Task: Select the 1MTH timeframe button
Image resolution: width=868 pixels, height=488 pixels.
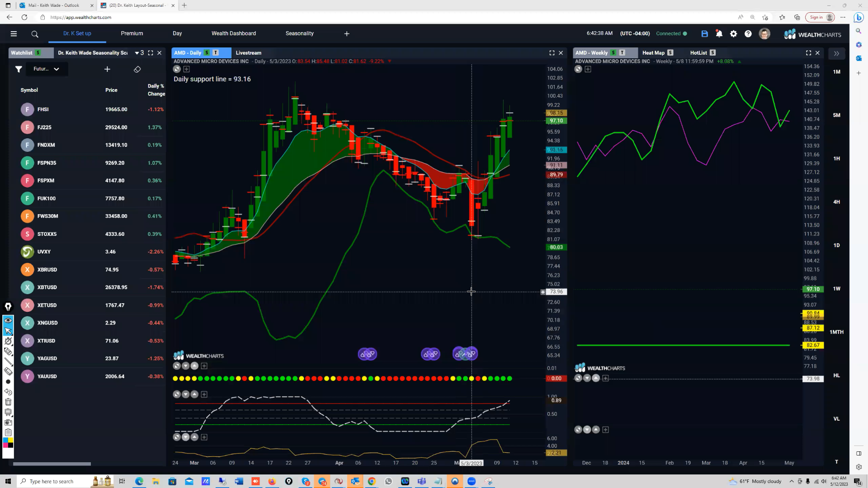Action: click(x=836, y=332)
